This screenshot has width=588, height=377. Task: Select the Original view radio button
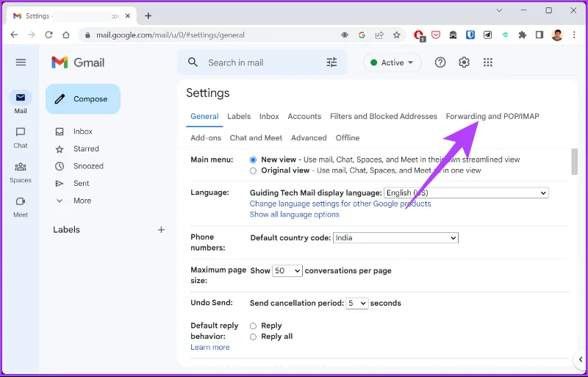[253, 170]
